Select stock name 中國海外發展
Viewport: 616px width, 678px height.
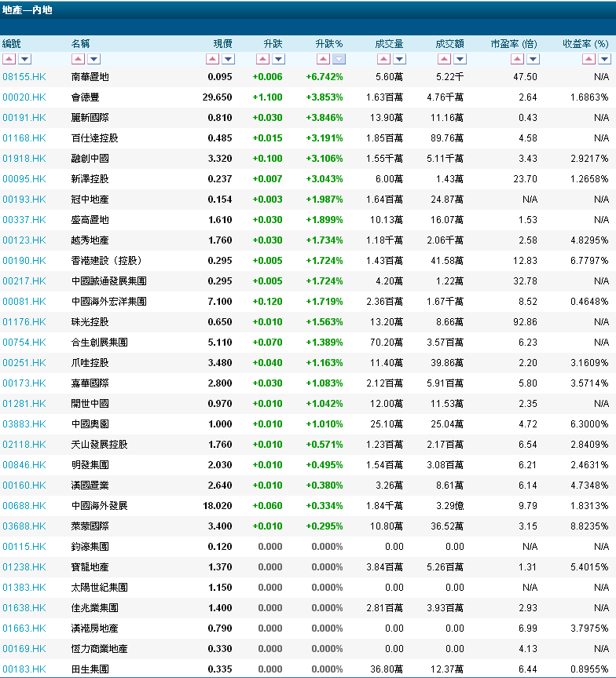[x=100, y=506]
